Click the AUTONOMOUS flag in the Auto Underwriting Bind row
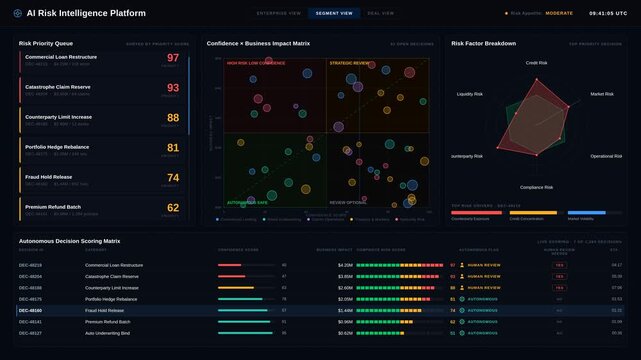This screenshot has width=641, height=360. pos(483,333)
